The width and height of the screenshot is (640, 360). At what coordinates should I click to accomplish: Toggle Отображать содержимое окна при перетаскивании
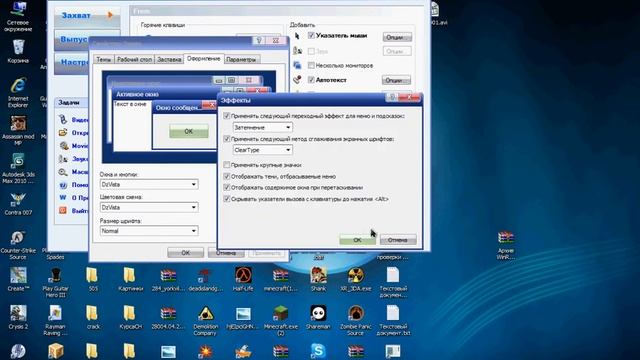(227, 187)
